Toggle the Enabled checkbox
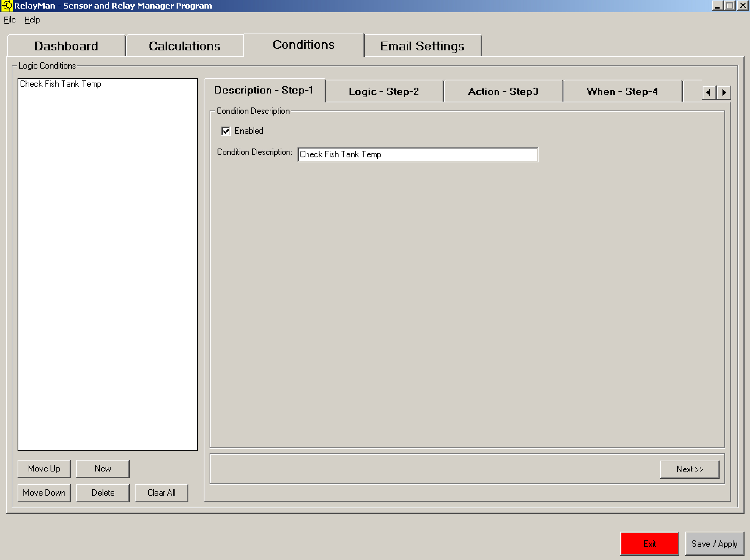This screenshot has width=750, height=560. click(x=226, y=131)
